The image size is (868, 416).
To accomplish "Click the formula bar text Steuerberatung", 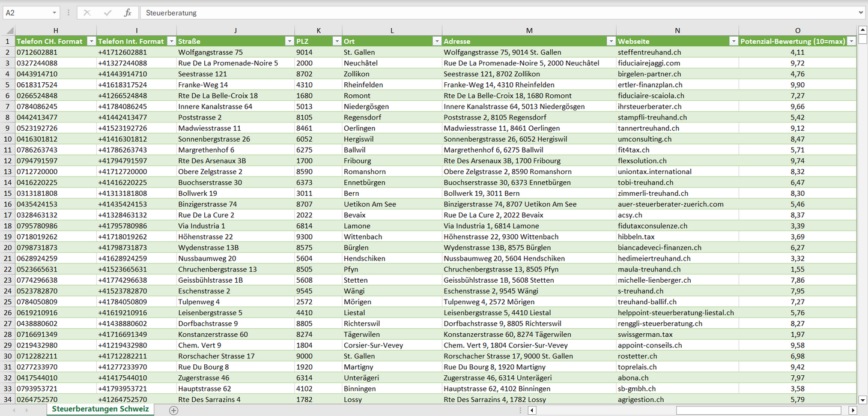I will pyautogui.click(x=171, y=13).
